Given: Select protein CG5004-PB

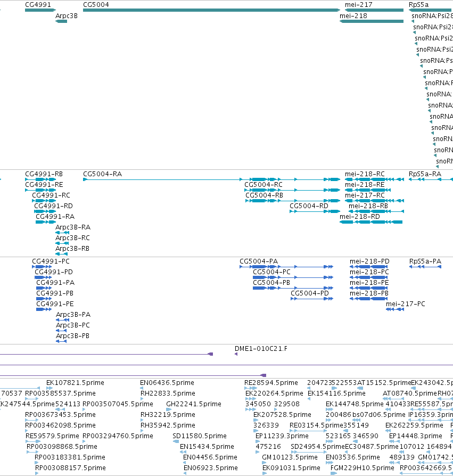Looking at the screenshot, I should 271,283.
